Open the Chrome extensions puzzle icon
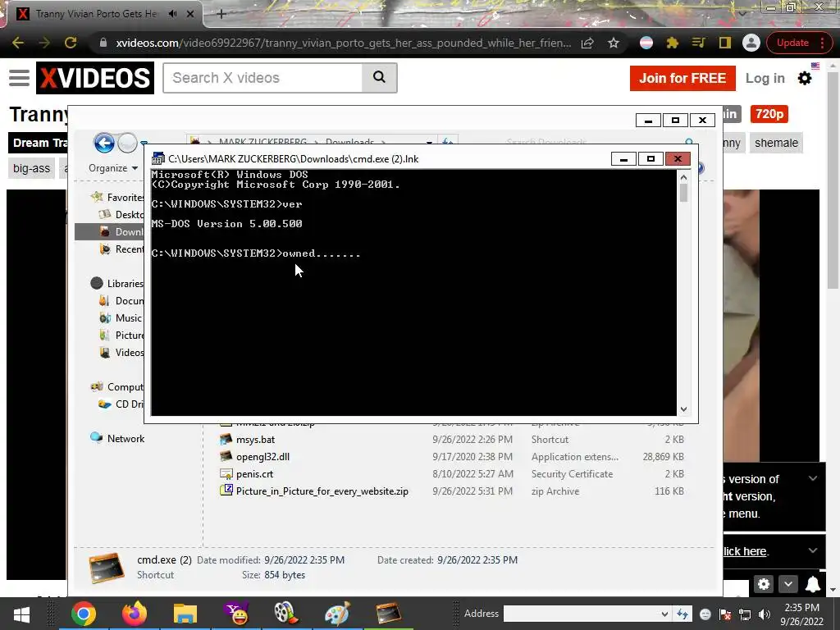 [673, 43]
